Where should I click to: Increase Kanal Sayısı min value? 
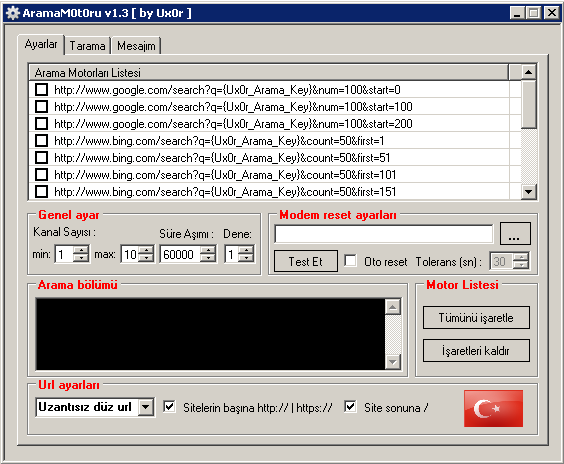point(81,250)
